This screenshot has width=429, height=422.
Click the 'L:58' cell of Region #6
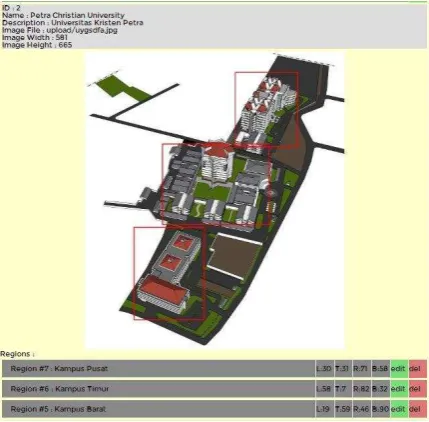coord(324,389)
